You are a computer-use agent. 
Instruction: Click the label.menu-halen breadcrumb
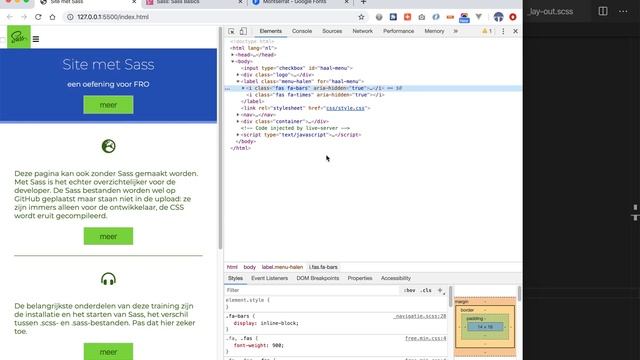(282, 267)
